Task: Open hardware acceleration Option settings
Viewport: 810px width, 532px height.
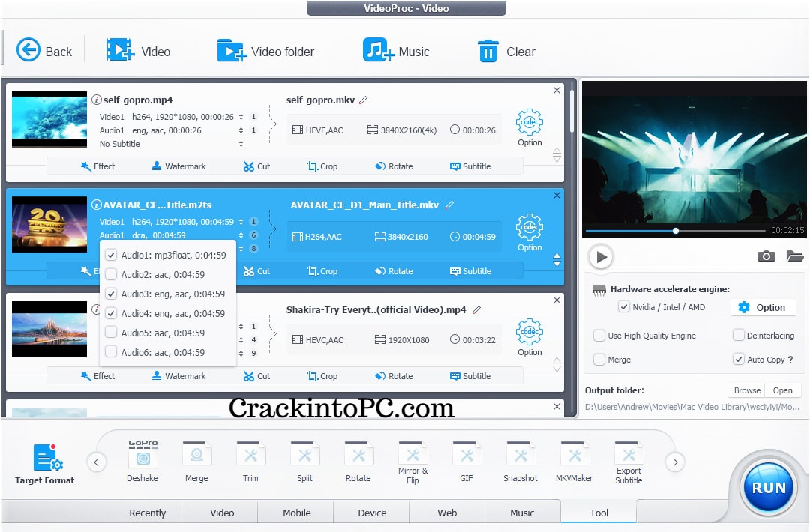Action: click(x=762, y=307)
